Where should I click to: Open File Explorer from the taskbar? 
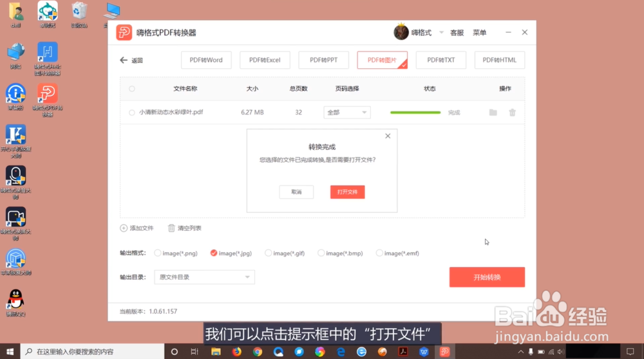[x=216, y=352]
